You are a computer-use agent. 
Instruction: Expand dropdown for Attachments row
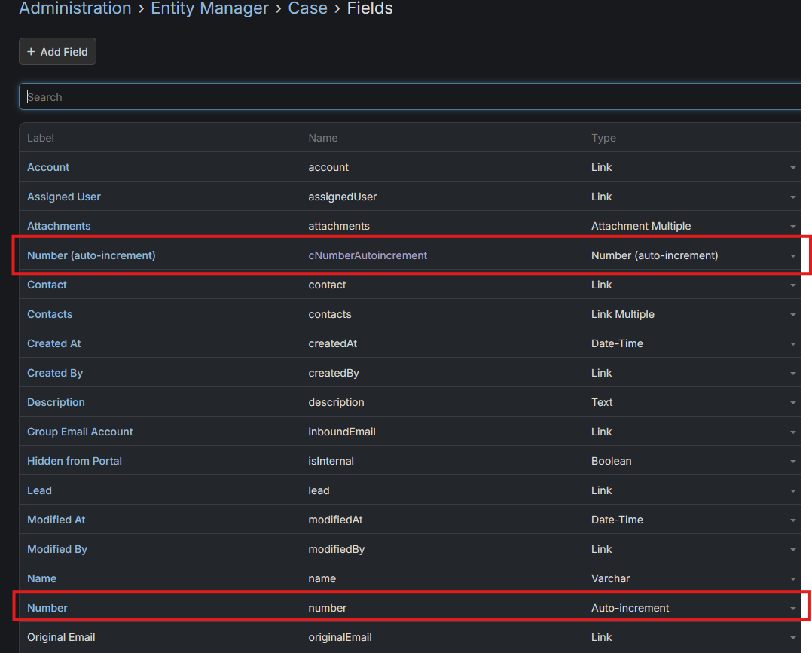pyautogui.click(x=792, y=227)
